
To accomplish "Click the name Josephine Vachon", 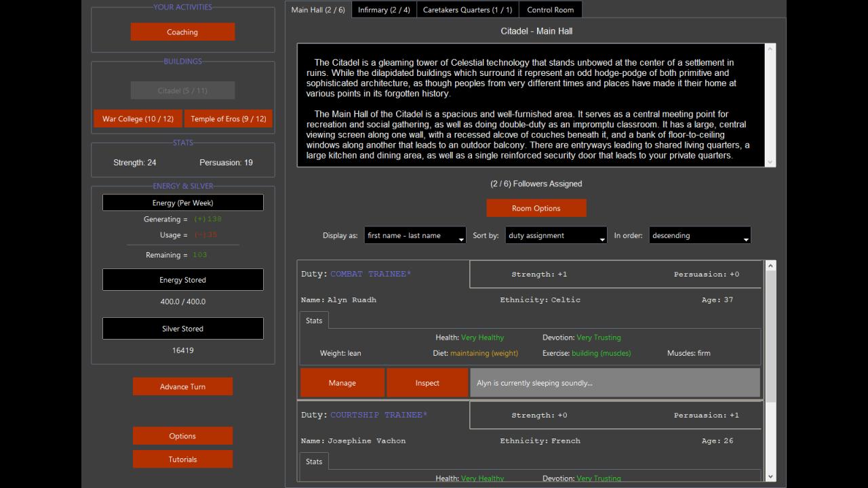I will pyautogui.click(x=367, y=441).
